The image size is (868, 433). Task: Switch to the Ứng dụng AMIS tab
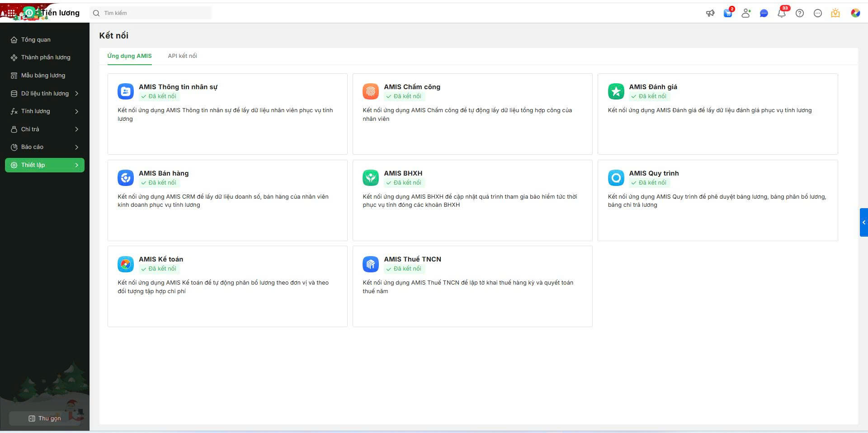click(129, 56)
